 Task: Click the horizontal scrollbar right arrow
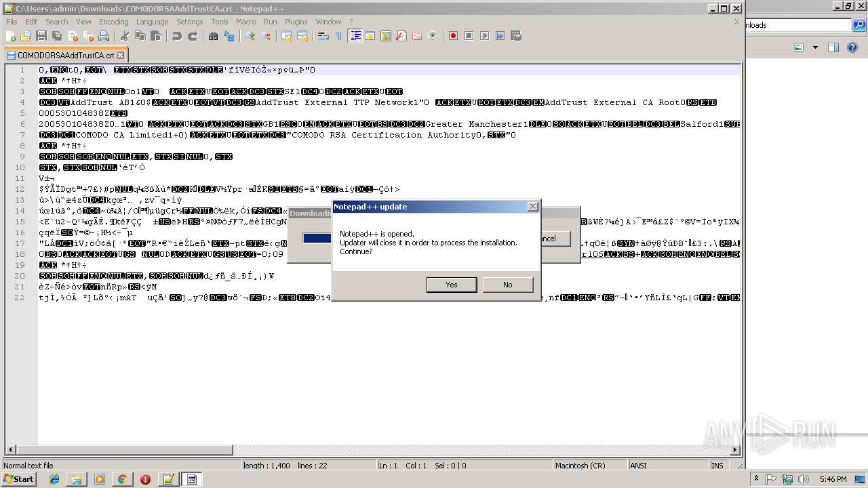(x=735, y=449)
